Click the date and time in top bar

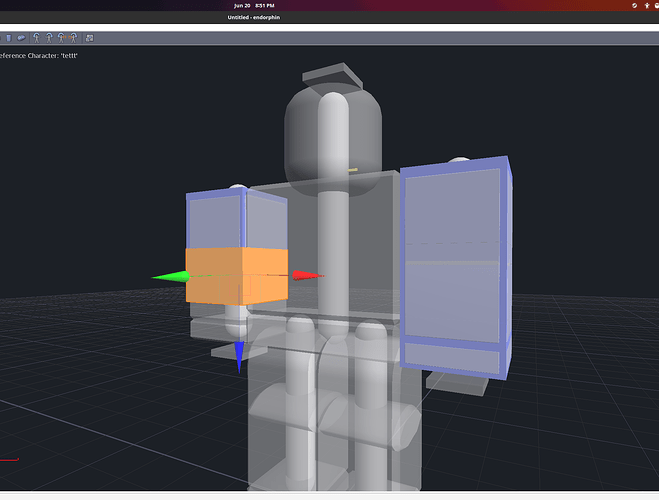point(254,5)
